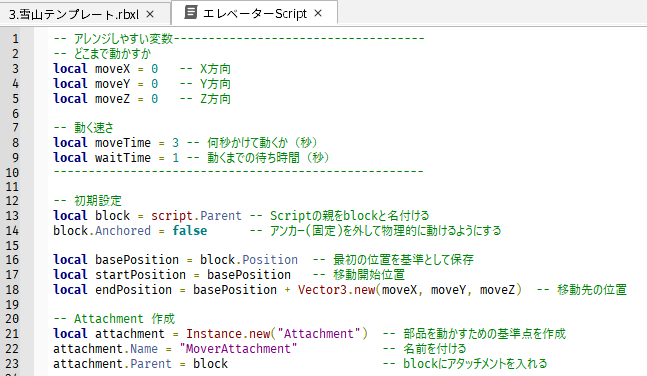Click line number 1 in gutter
This screenshot has height=376, width=647.
pyautogui.click(x=15, y=39)
